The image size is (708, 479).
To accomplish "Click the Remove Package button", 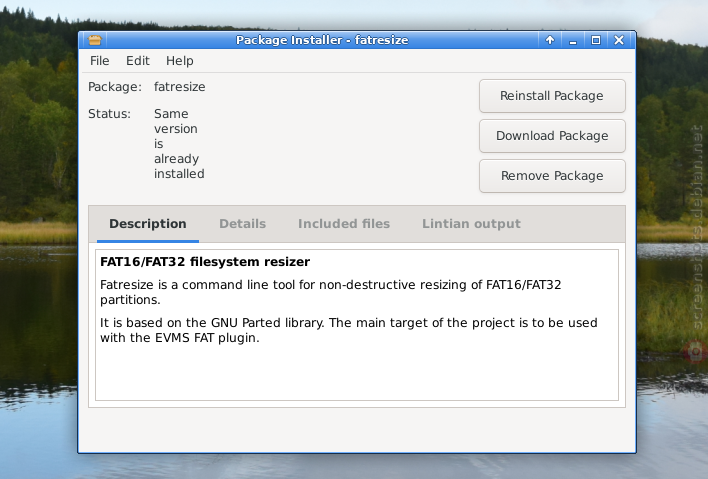I will (x=552, y=176).
